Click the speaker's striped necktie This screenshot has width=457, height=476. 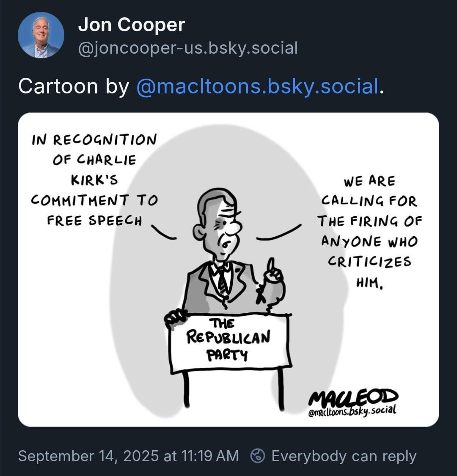click(x=223, y=280)
